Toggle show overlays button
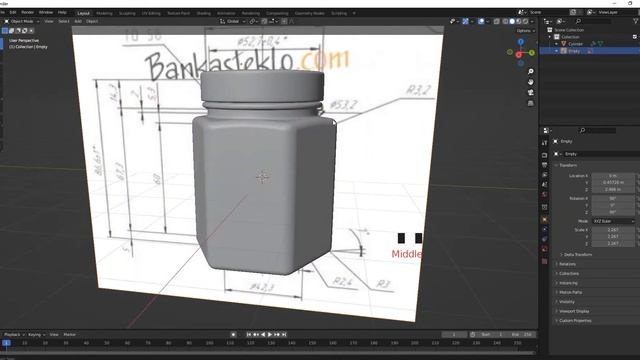Screen dimensions: 640x360 coord(481,21)
